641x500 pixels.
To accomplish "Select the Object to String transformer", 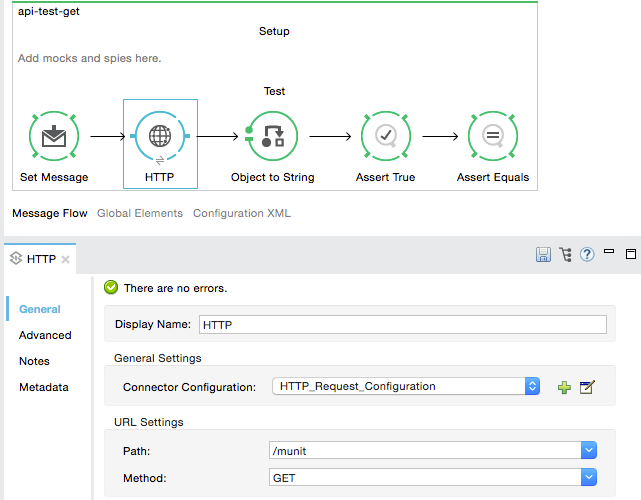I will pos(272,136).
